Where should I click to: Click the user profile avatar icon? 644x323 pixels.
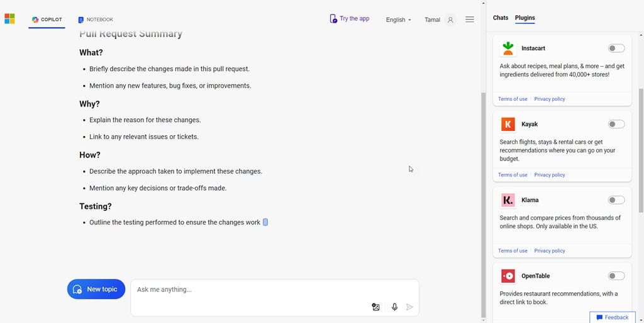(450, 20)
